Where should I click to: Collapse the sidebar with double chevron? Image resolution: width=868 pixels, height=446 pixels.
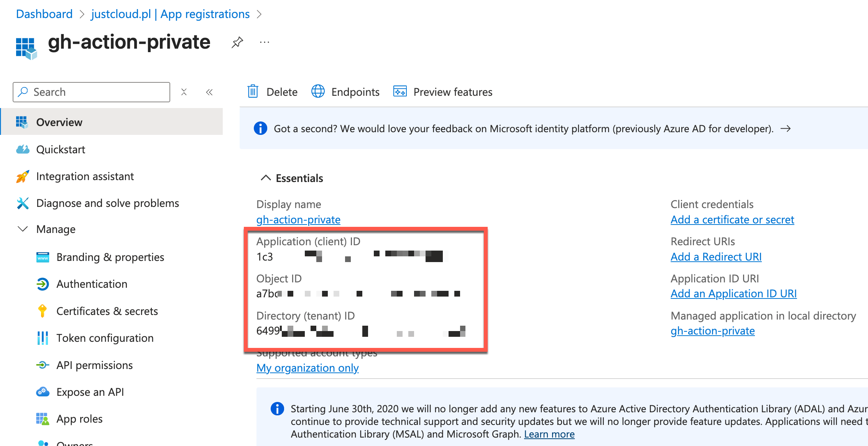coord(209,92)
